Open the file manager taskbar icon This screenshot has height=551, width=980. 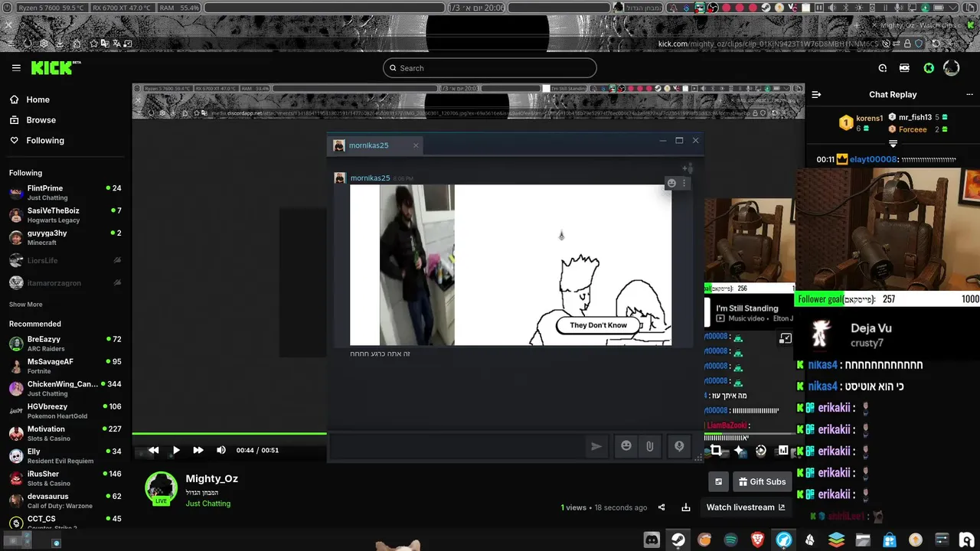coord(863,540)
